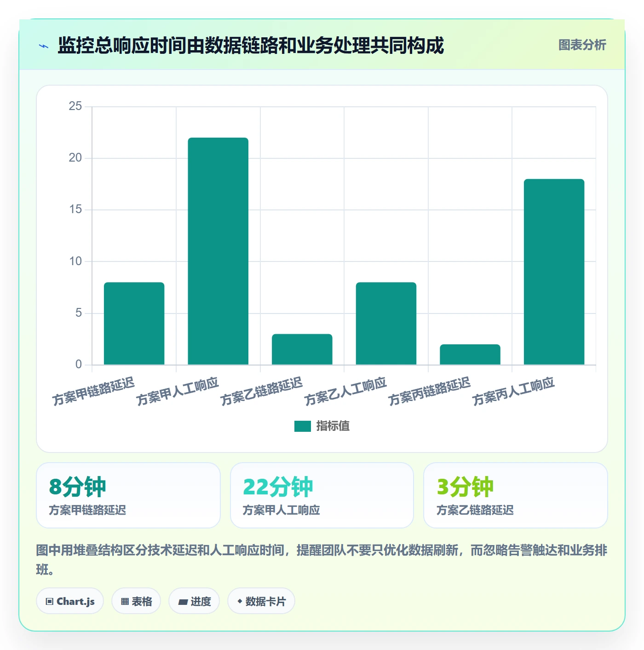Click the diamond icon in the 数据卡片 tag
This screenshot has height=650, width=644.
tap(240, 601)
